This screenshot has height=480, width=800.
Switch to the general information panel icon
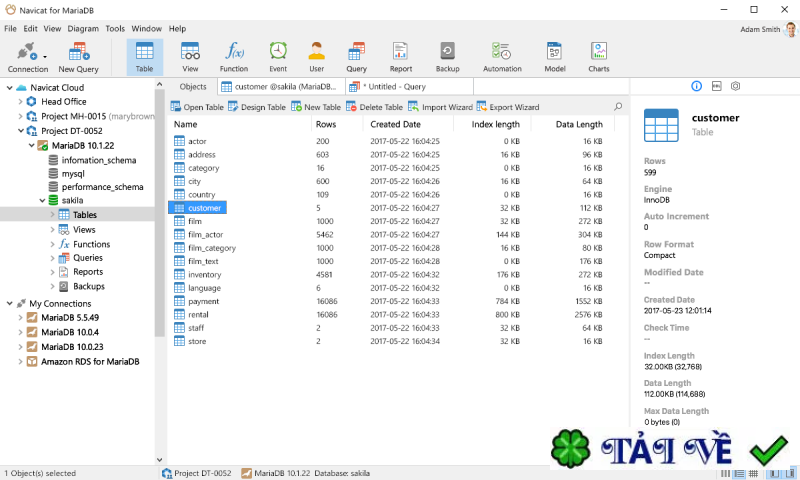[696, 86]
